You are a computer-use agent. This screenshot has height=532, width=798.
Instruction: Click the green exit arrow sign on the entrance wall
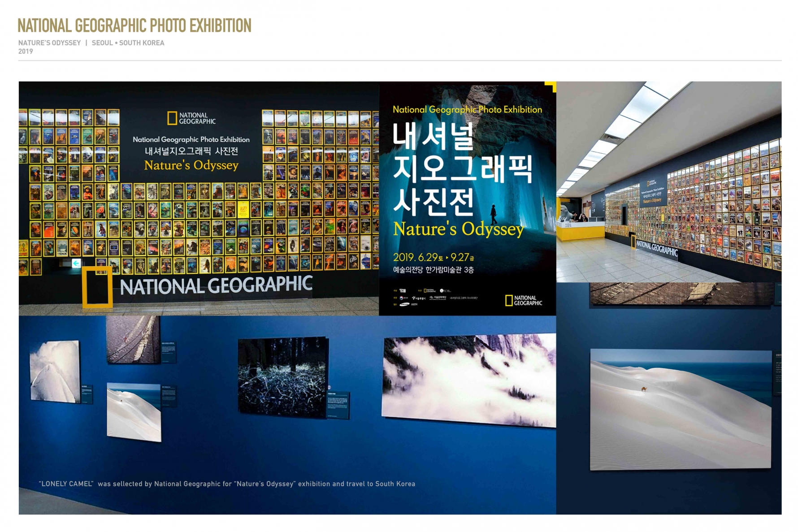click(76, 264)
